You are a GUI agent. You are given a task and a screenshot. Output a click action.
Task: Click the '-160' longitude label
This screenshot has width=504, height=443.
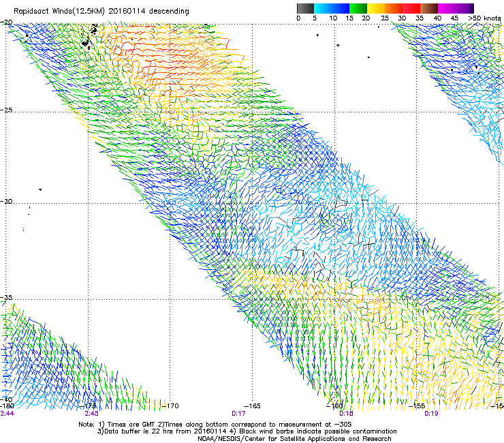pos(334,406)
